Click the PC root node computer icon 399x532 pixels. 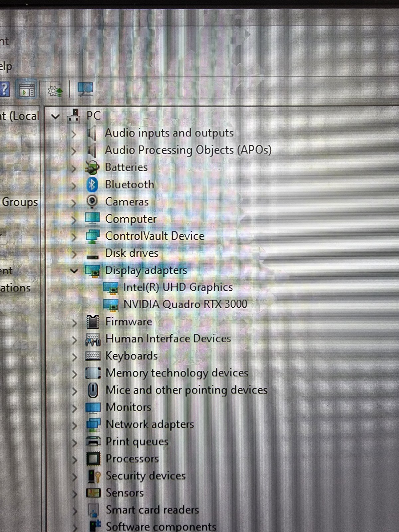(74, 116)
